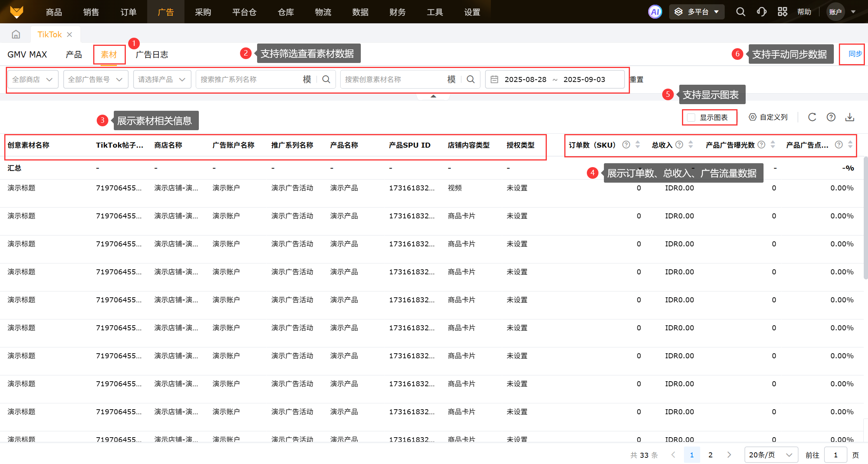The height and width of the screenshot is (464, 868).
Task: Open the 数据 menu in top navigation
Action: tap(360, 12)
